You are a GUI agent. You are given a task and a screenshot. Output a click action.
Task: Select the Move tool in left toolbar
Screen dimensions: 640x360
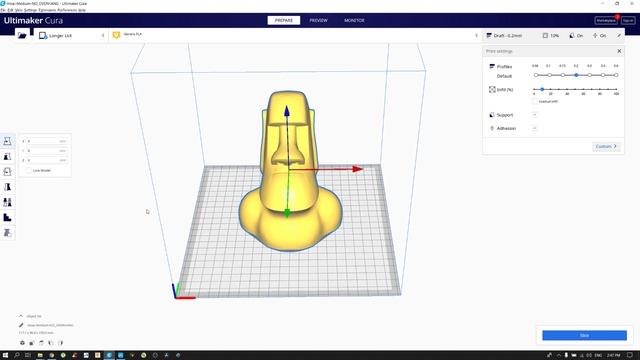click(7, 141)
